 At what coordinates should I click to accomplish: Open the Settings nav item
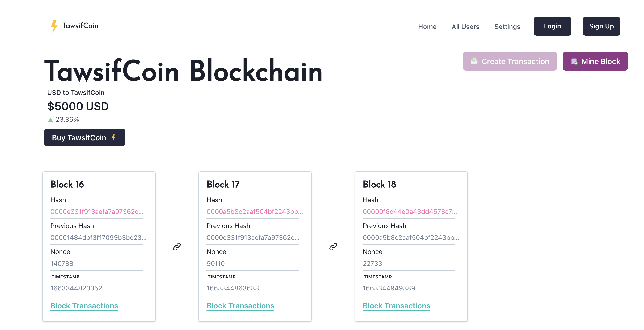(x=507, y=26)
